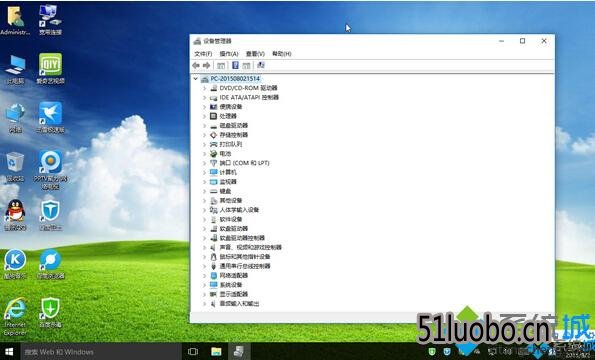Open the 文件(F) menu
This screenshot has height=360, width=595.
pyautogui.click(x=203, y=54)
